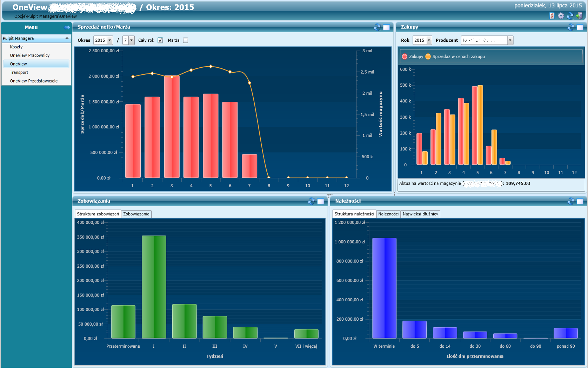Screen dimensions: 588x368
Task: Click the month 3 sales bar
Action: click(x=172, y=127)
